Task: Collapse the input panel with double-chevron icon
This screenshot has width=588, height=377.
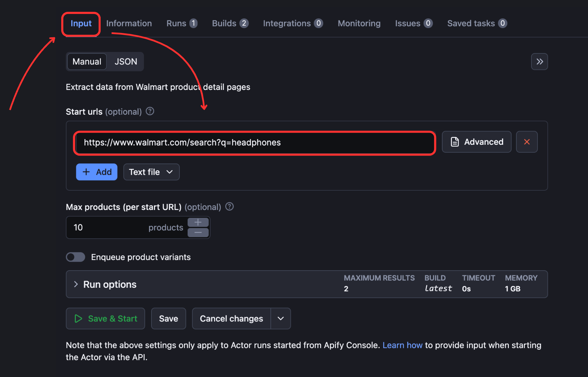Action: (539, 61)
